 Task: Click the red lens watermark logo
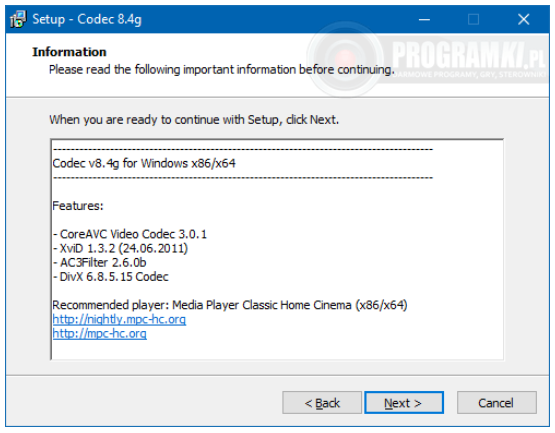pos(345,59)
